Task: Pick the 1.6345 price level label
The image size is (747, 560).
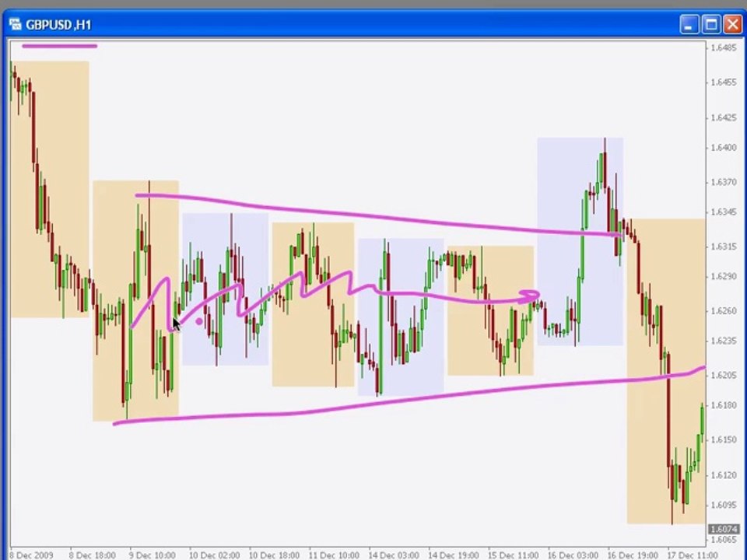Action: [723, 212]
